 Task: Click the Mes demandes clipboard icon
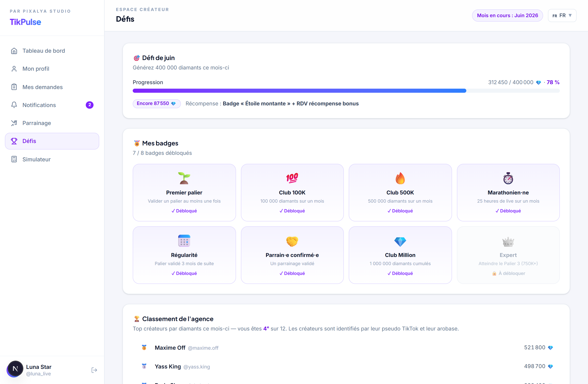click(14, 87)
